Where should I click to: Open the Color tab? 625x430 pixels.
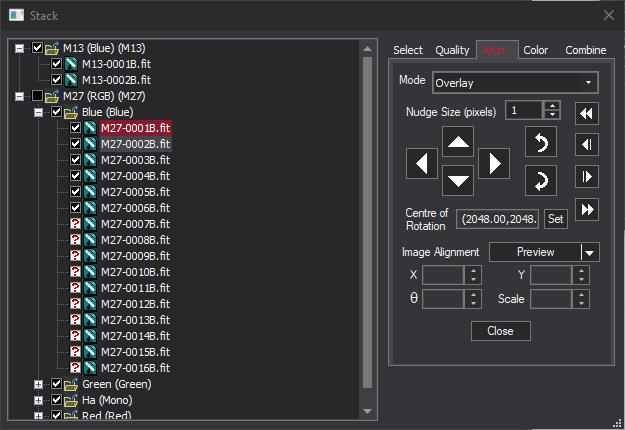tap(535, 50)
